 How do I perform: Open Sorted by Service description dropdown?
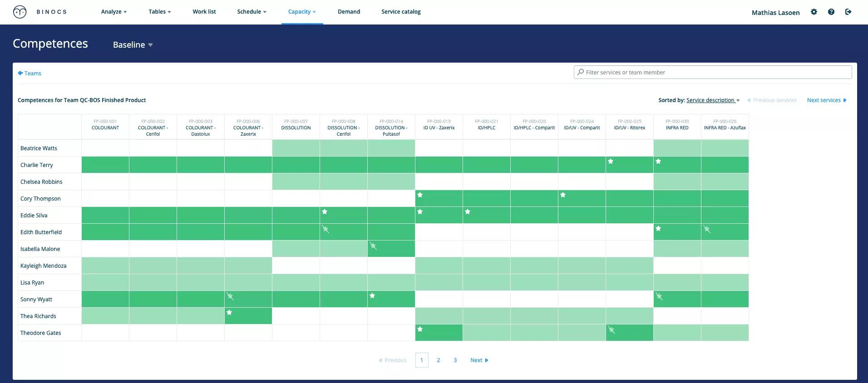[713, 100]
